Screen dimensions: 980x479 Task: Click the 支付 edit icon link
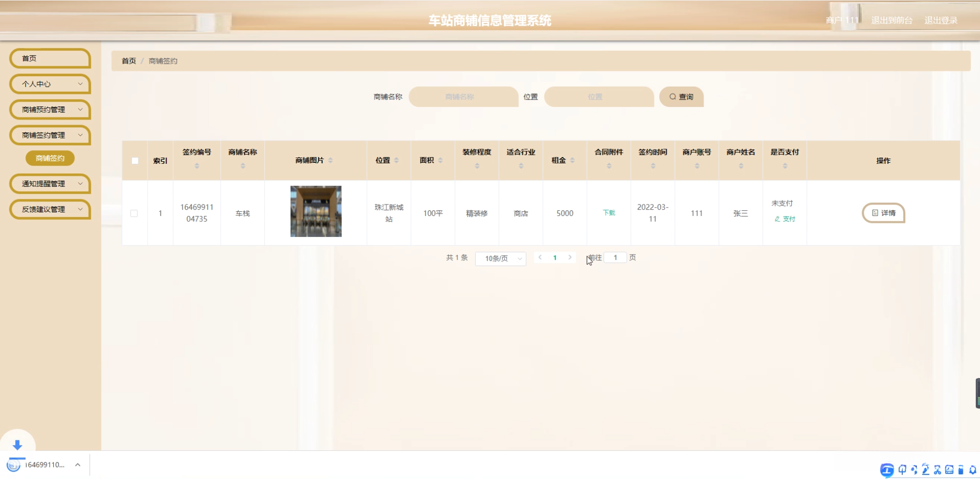coord(785,219)
